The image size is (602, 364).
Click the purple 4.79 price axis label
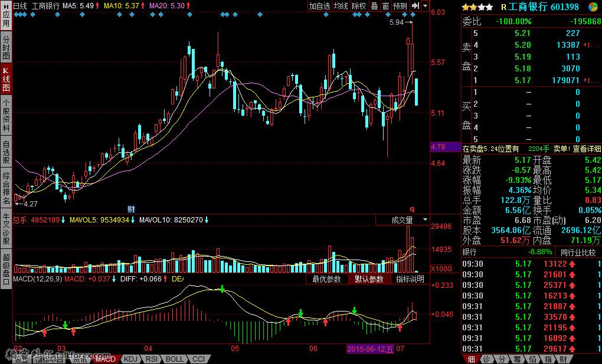point(446,147)
